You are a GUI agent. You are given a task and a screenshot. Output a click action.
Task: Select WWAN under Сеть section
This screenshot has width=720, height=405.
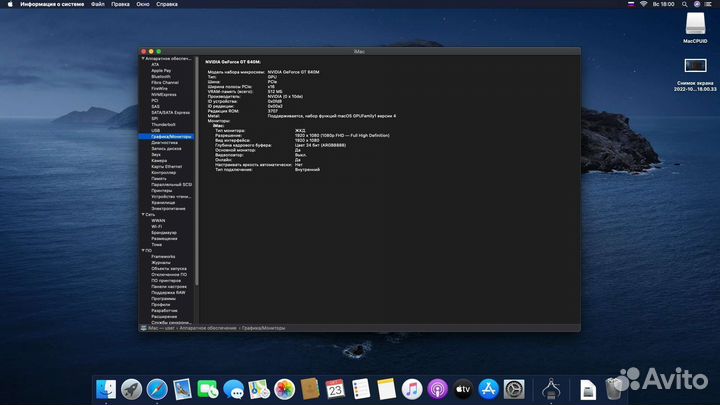point(158,220)
